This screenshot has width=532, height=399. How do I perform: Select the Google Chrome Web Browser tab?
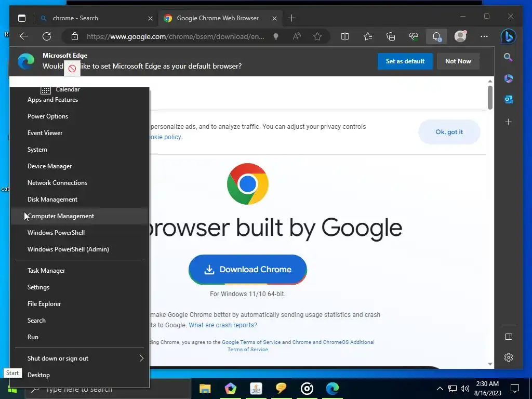(220, 18)
